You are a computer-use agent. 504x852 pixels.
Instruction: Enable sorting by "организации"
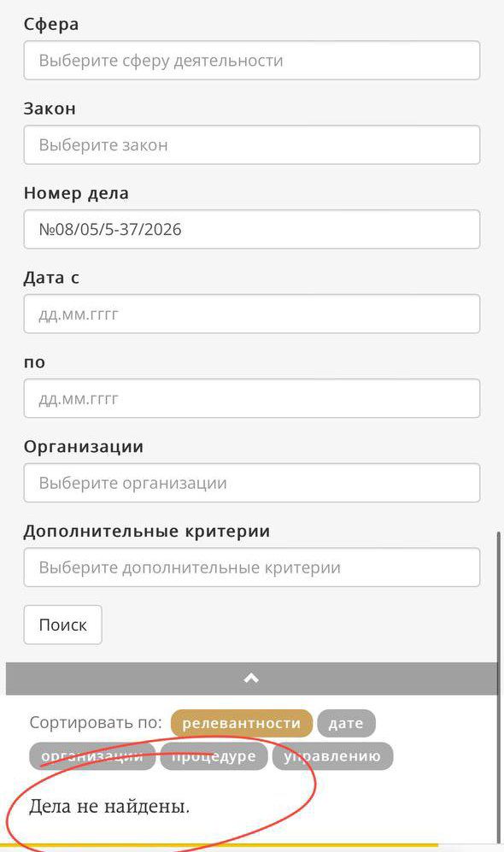93,755
